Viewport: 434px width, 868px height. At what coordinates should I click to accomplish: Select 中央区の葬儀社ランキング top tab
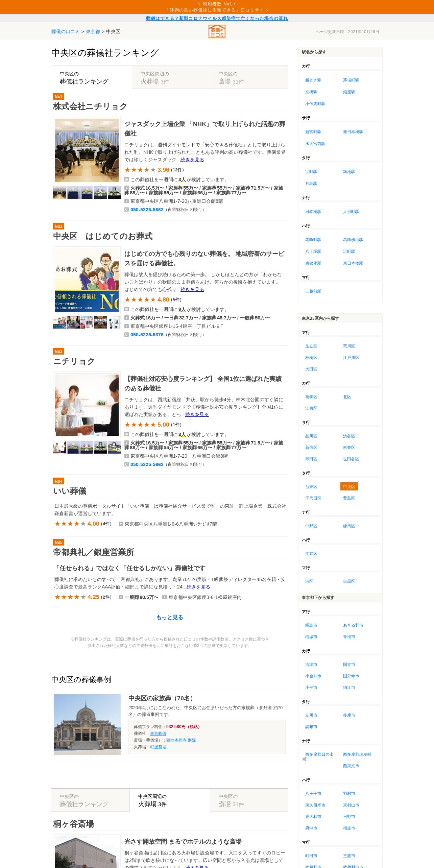(x=92, y=78)
